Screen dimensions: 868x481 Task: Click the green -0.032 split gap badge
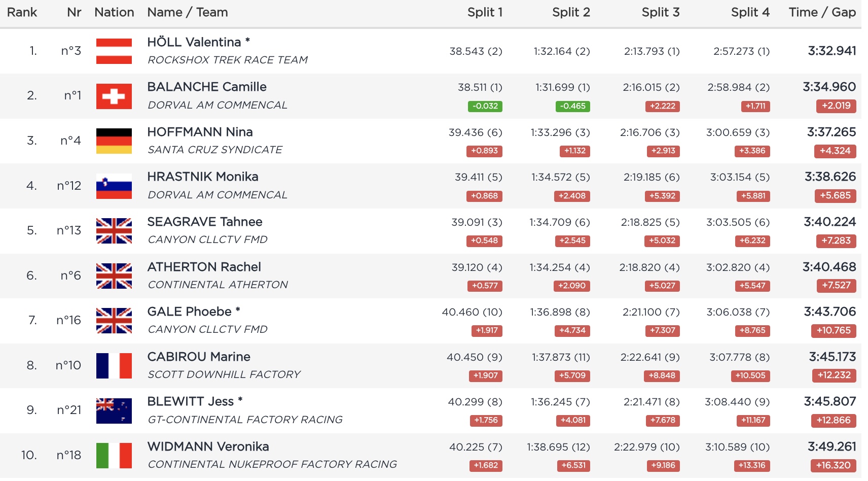tap(485, 106)
